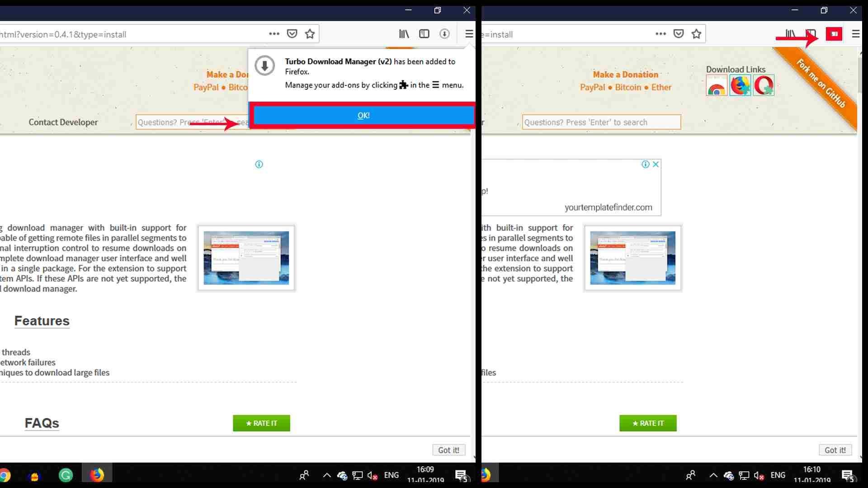Switch to Firefox in left taskbar

click(97, 475)
